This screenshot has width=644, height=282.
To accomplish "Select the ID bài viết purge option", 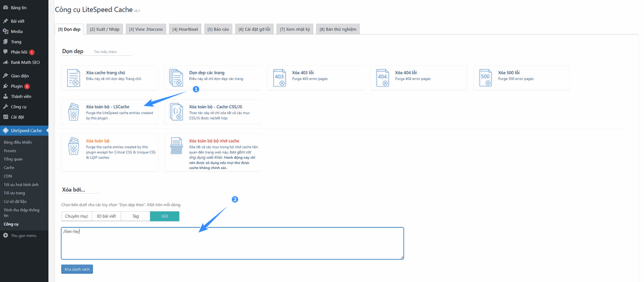I will point(106,216).
